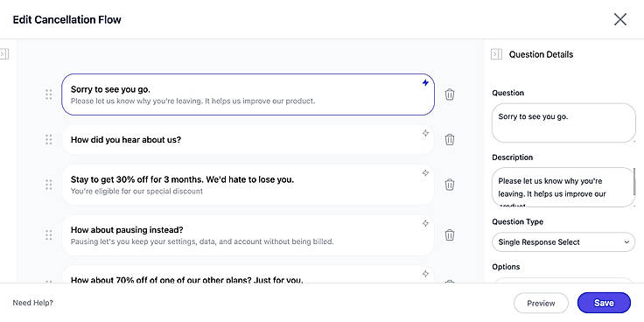Grab the drag handle for 'How about pausing instead?'
The width and height of the screenshot is (644, 322).
coord(49,234)
